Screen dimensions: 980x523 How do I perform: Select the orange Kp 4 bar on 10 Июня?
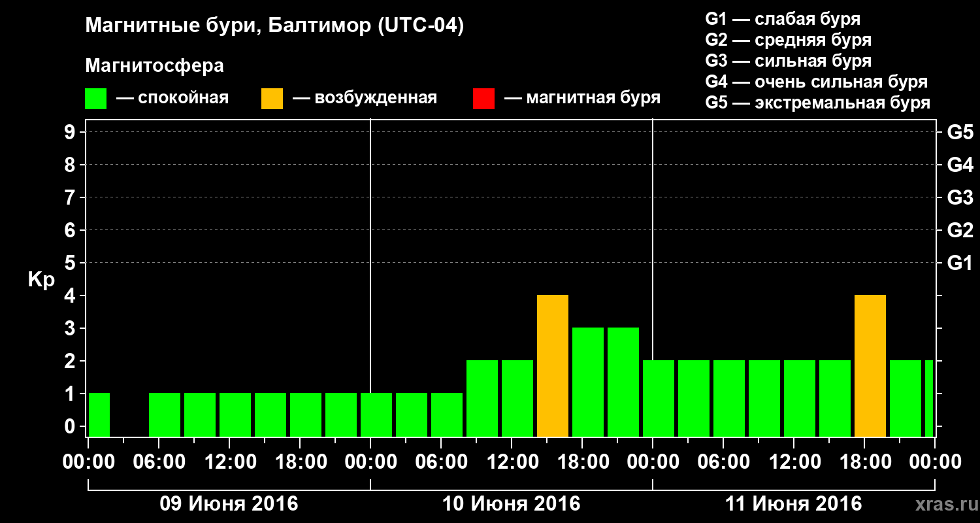553,366
